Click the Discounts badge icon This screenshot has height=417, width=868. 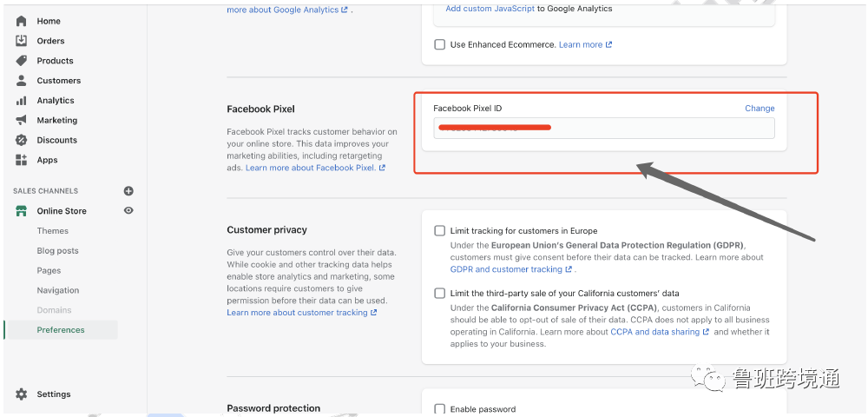[22, 140]
